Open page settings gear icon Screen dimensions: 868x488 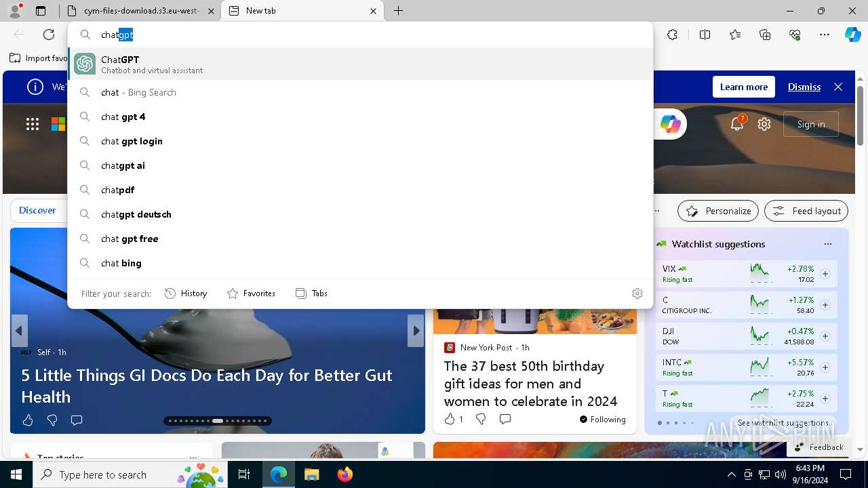pos(764,124)
